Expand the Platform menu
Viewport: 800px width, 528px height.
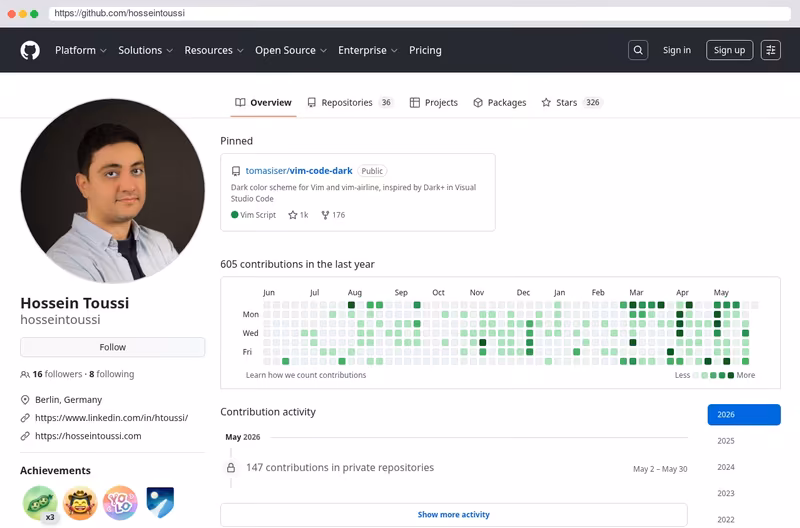click(x=81, y=50)
